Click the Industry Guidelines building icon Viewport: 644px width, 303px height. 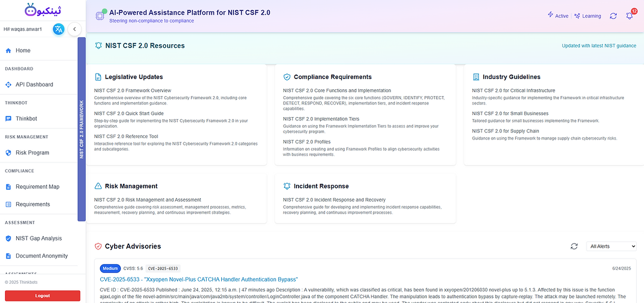476,77
